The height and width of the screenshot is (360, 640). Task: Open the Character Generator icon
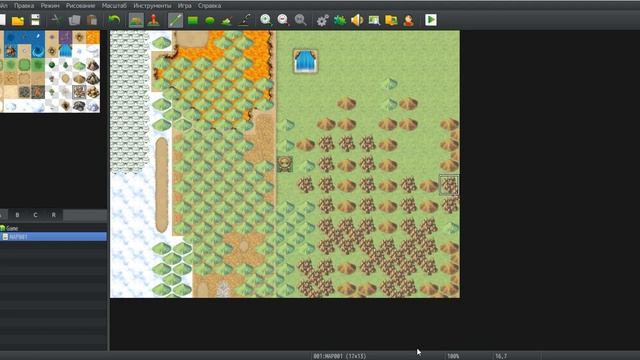[x=408, y=20]
